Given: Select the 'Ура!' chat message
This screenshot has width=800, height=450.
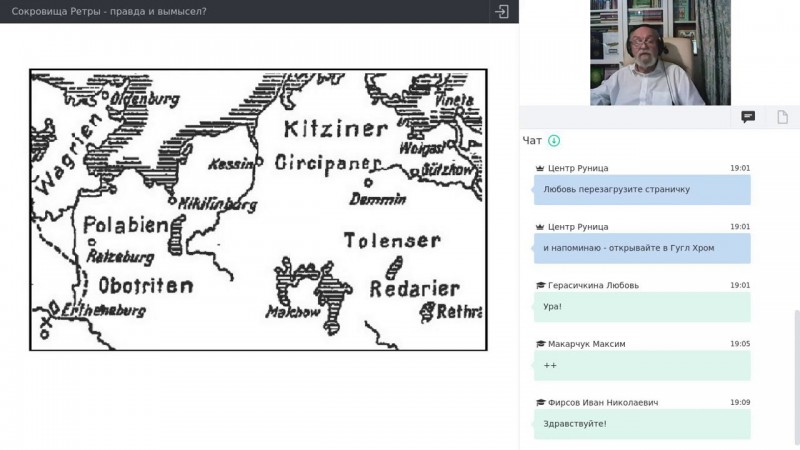Looking at the screenshot, I should coord(642,307).
